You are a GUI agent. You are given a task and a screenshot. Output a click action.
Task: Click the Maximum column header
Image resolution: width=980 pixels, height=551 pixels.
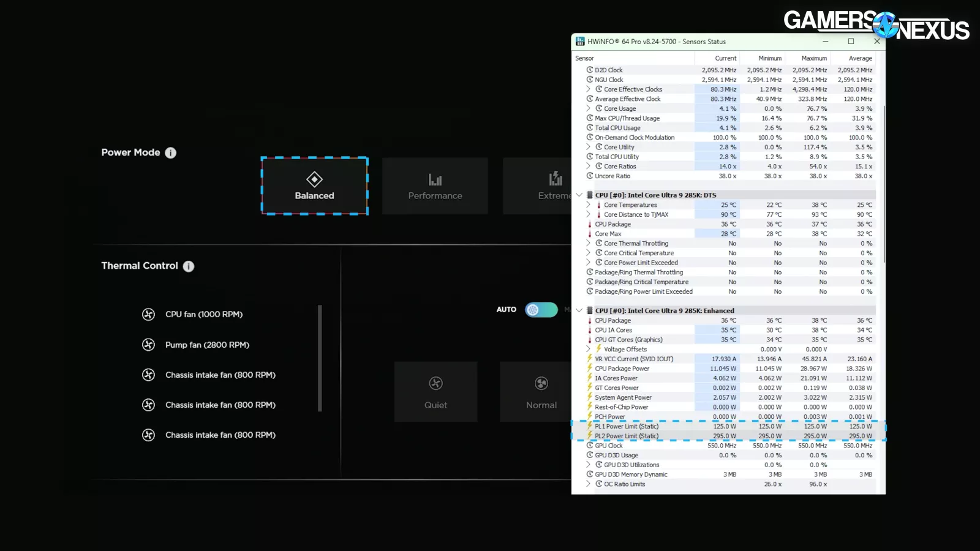click(x=814, y=58)
